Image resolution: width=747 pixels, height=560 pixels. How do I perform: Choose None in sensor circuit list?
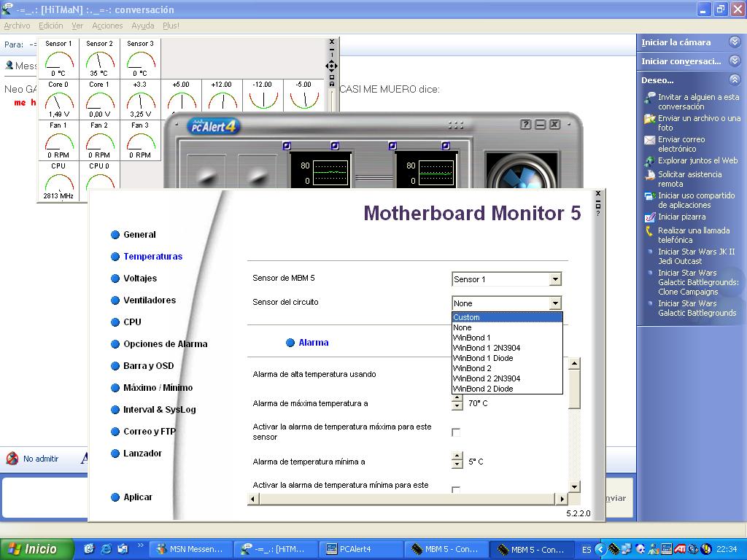tap(507, 327)
